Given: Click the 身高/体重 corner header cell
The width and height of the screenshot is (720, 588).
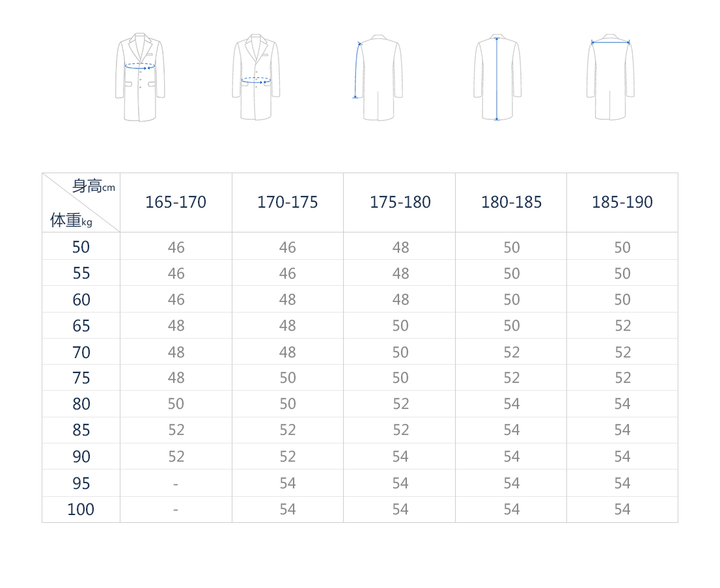Looking at the screenshot, I should click(81, 203).
